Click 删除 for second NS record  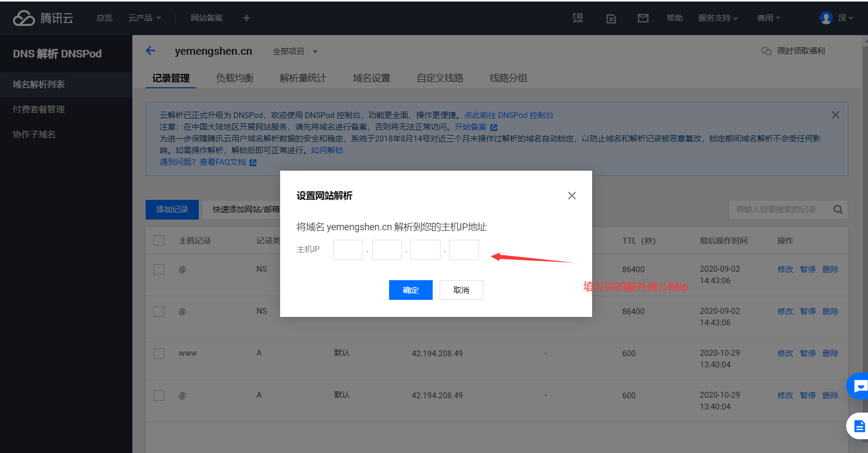[x=830, y=312]
